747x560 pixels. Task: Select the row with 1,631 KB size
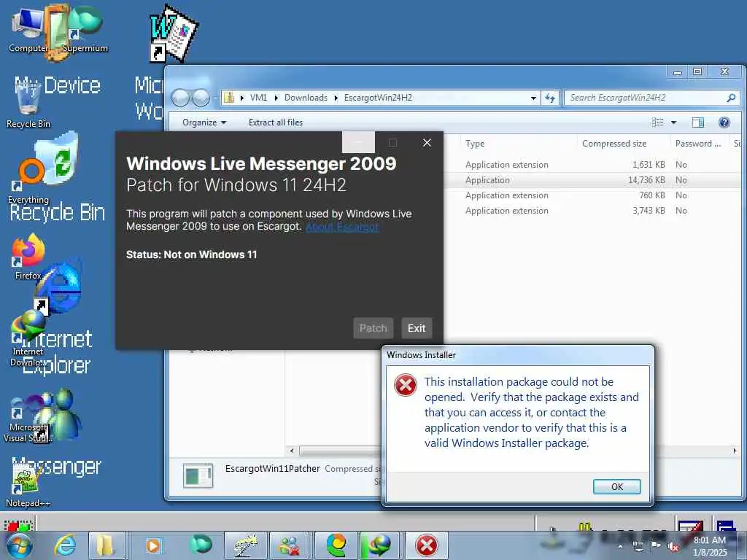coord(593,165)
